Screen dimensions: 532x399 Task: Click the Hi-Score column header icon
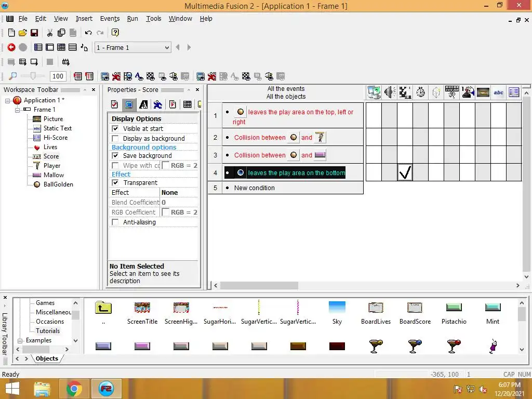[514, 92]
